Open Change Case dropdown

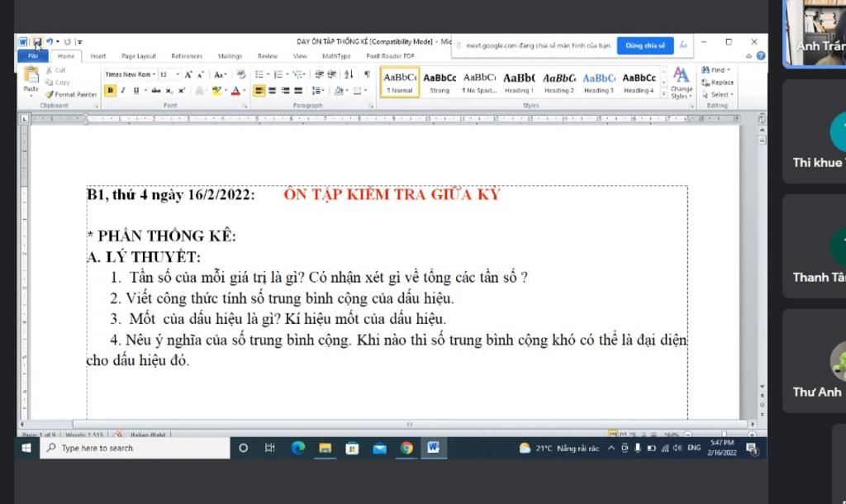pyautogui.click(x=220, y=74)
